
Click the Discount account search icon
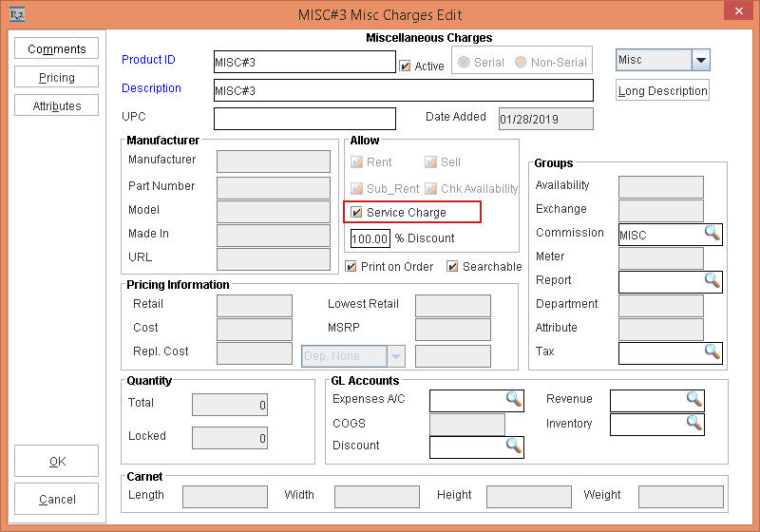pos(513,446)
